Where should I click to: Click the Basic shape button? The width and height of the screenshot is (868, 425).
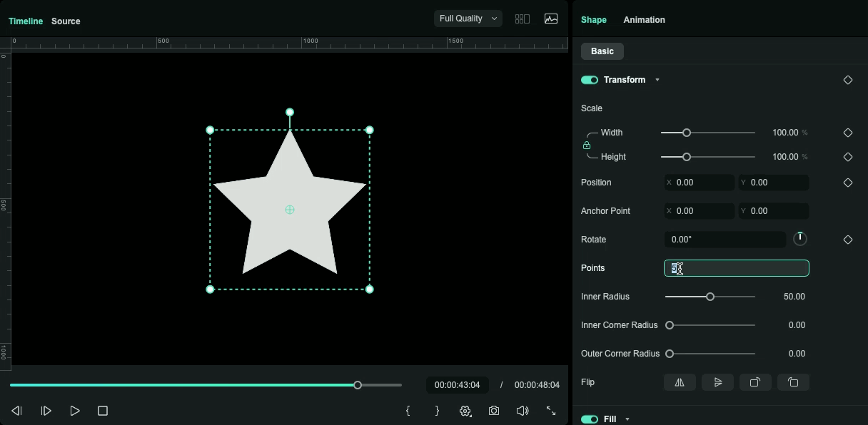coord(602,51)
